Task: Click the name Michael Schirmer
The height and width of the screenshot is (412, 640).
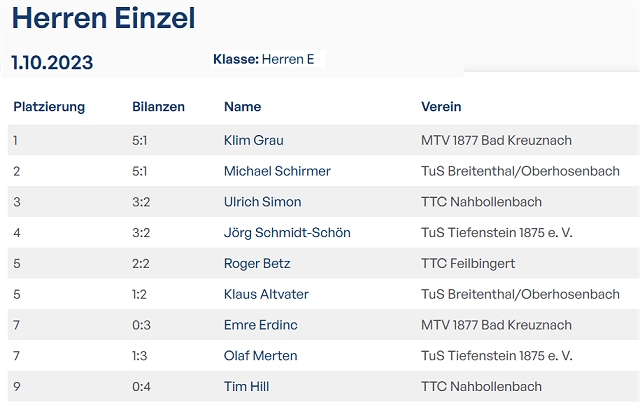Action: coord(277,171)
